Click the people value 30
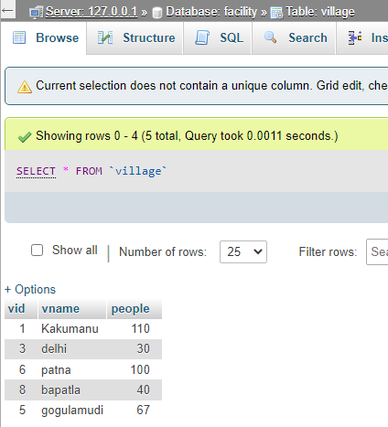Image resolution: width=388 pixels, height=427 pixels. coord(143,349)
